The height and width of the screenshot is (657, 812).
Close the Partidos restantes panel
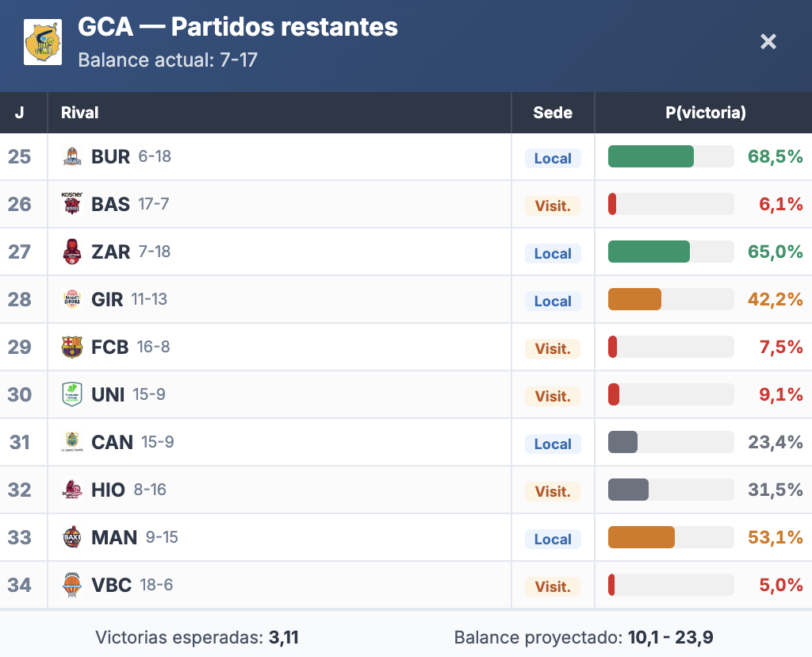(x=768, y=41)
